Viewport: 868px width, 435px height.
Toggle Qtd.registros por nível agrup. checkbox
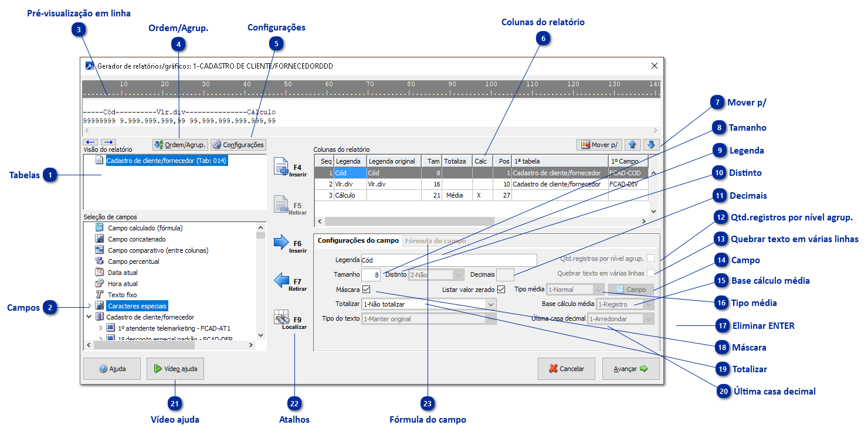651,259
